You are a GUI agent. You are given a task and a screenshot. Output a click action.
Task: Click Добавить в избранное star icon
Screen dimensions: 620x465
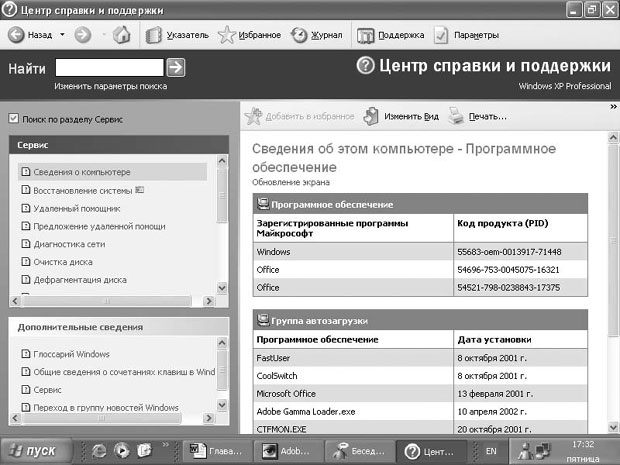(x=253, y=116)
